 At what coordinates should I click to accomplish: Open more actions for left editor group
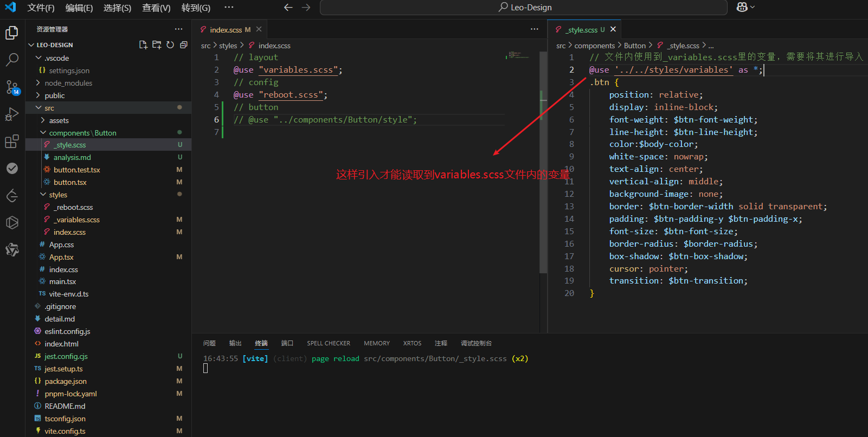tap(535, 29)
